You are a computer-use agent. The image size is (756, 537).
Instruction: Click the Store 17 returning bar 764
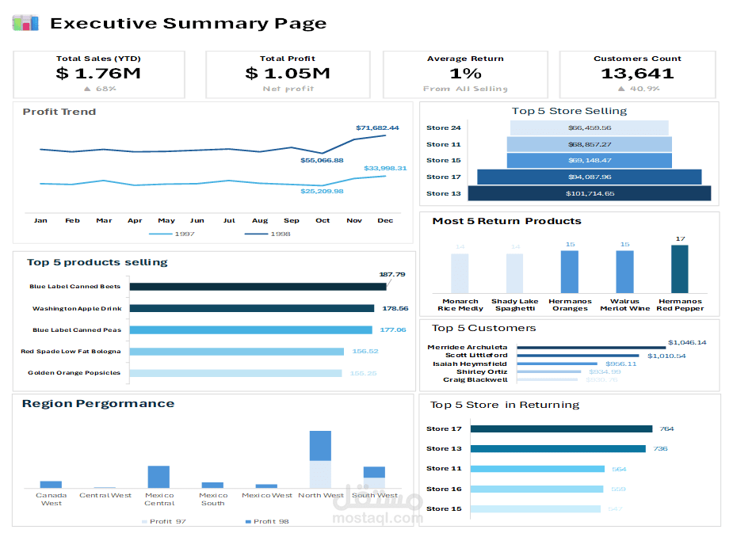tap(561, 429)
